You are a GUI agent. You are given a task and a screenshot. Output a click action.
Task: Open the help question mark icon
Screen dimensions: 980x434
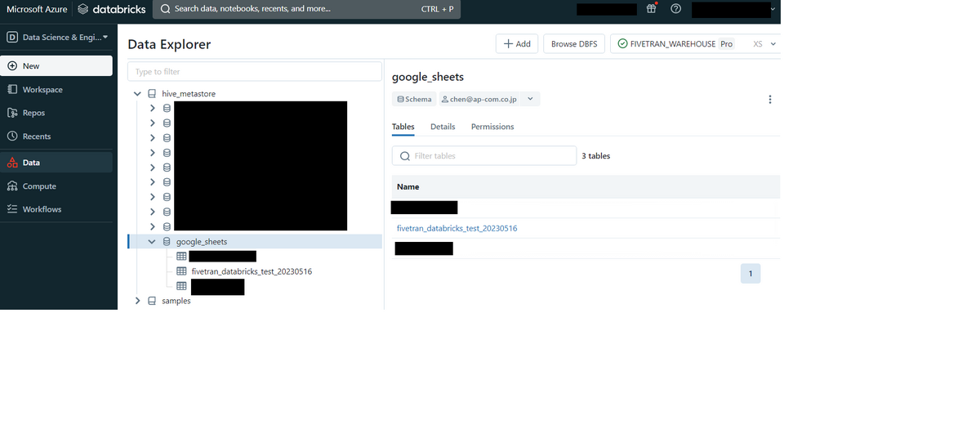(x=675, y=9)
